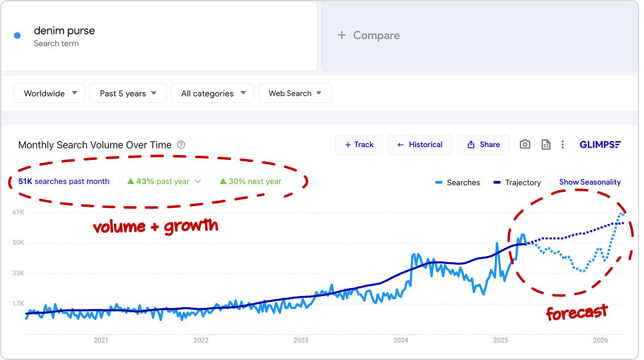Click the CSV export file icon

[545, 145]
